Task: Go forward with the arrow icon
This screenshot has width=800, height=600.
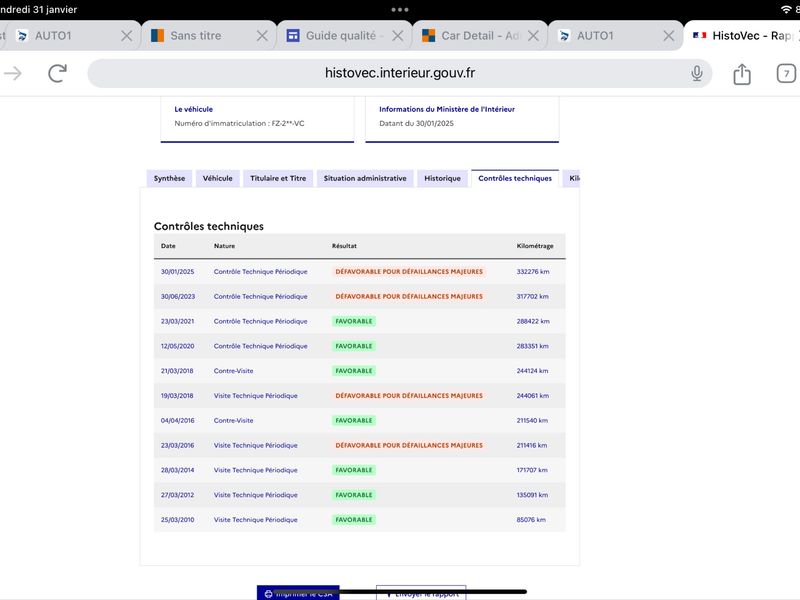Action: (13, 73)
